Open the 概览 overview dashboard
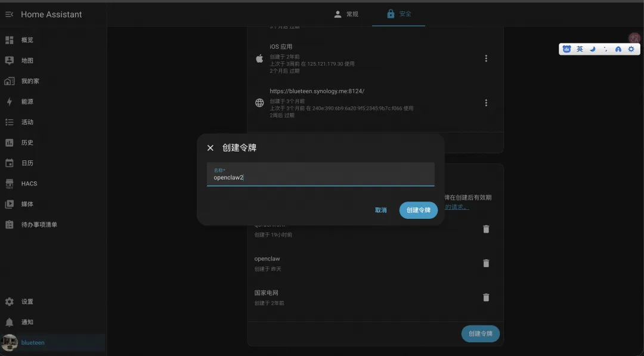 pyautogui.click(x=52, y=40)
